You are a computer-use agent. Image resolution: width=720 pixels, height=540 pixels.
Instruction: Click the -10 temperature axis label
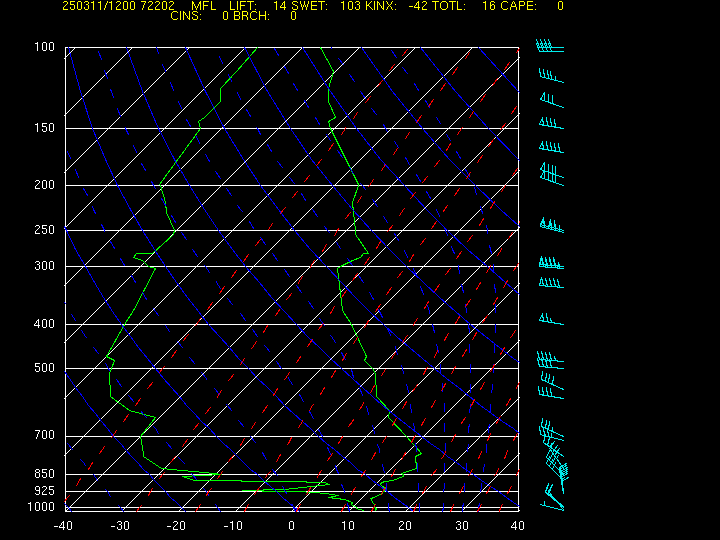(x=233, y=526)
